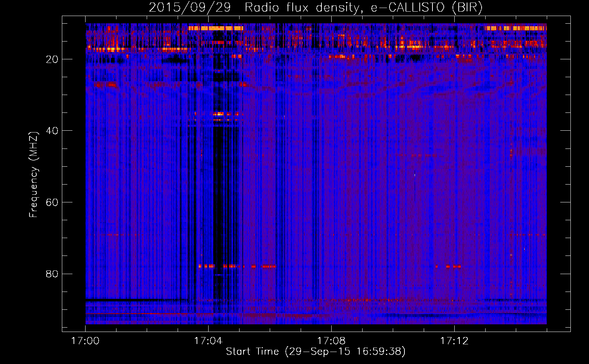The image size is (589, 364).
Task: Click the '40' frequency tick label
Action: tap(52, 131)
